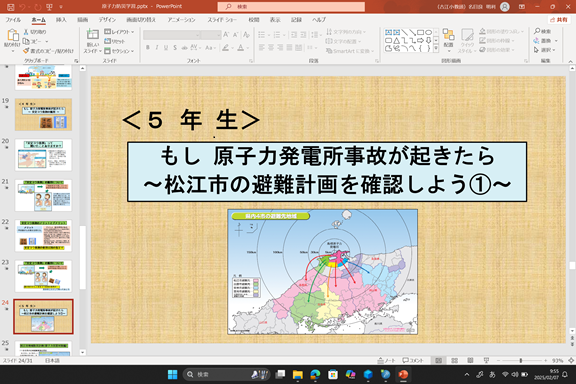
Task: Click the font color A button
Action: click(240, 48)
